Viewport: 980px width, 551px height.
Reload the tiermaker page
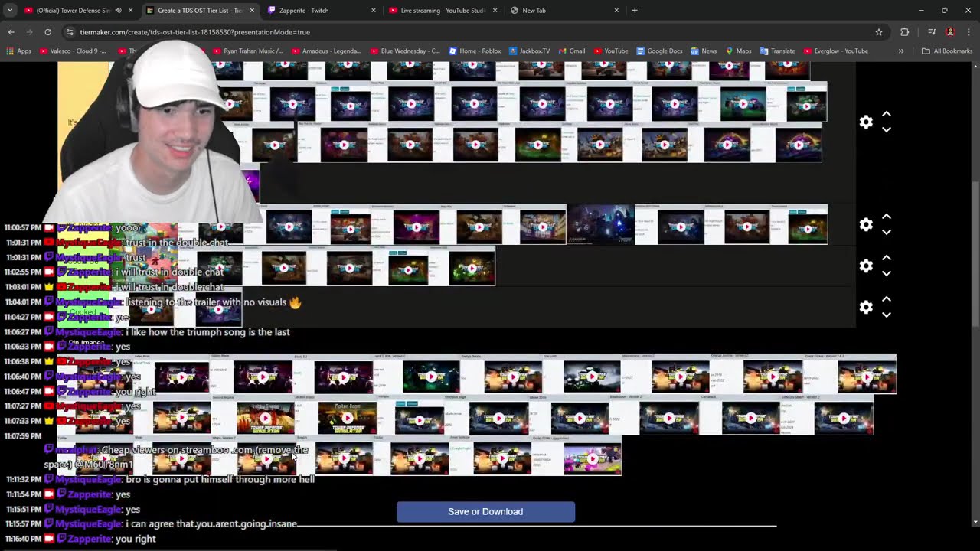[47, 32]
